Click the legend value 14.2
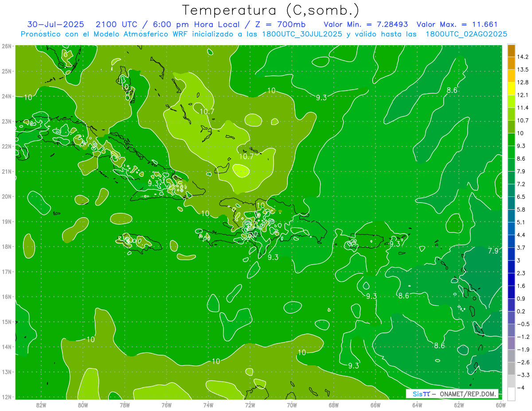 click(523, 57)
